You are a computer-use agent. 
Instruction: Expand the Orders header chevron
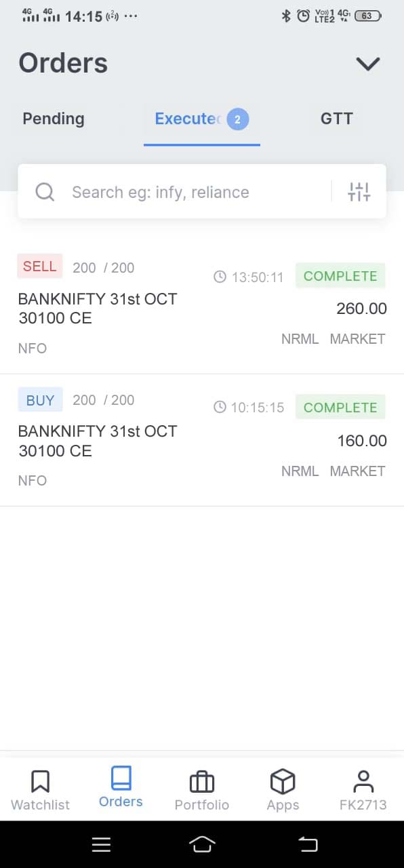click(x=368, y=64)
